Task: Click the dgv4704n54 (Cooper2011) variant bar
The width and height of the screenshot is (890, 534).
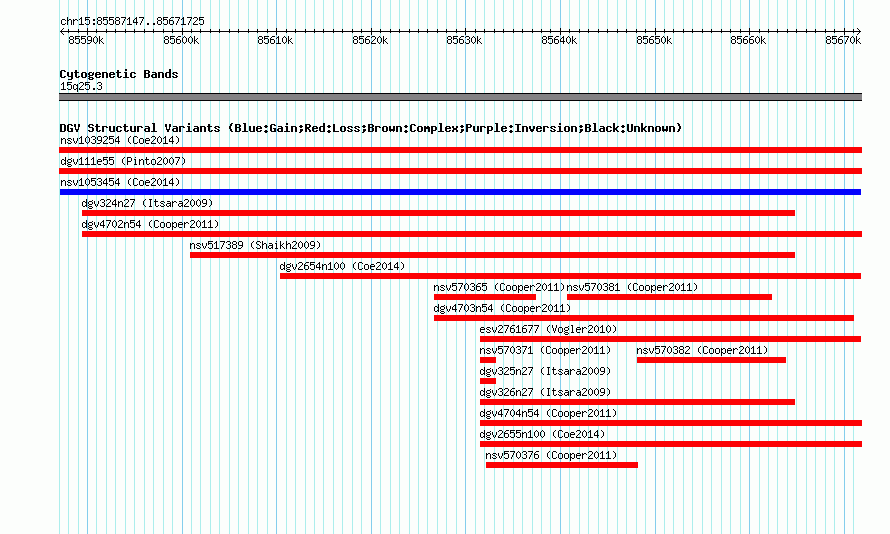Action: click(x=671, y=423)
